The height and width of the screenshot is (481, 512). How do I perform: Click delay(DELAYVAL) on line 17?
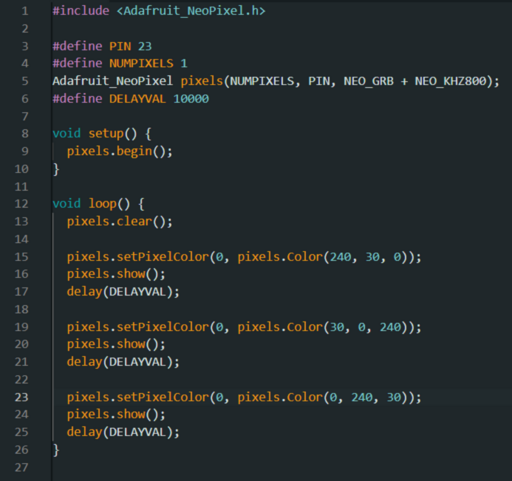pyautogui.click(x=123, y=292)
